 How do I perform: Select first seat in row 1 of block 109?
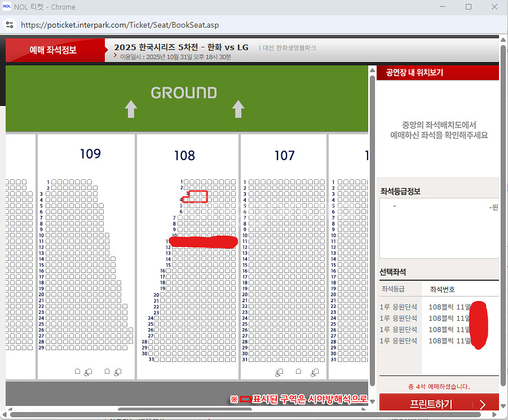54,182
